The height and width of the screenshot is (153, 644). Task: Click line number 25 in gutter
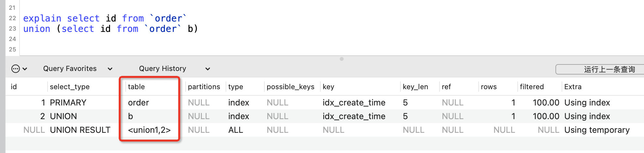pos(12,49)
